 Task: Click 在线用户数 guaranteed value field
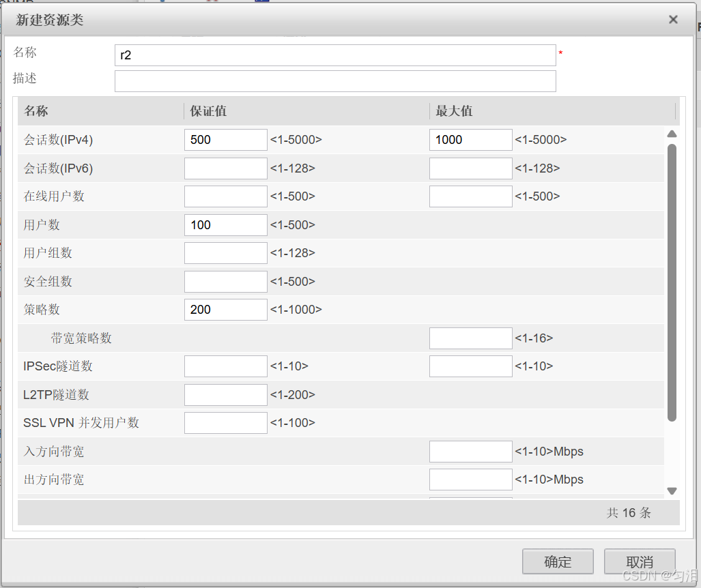coord(226,196)
